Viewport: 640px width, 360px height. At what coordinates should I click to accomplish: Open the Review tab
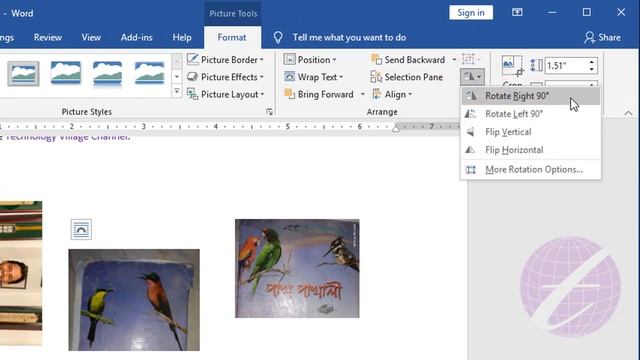(x=48, y=38)
